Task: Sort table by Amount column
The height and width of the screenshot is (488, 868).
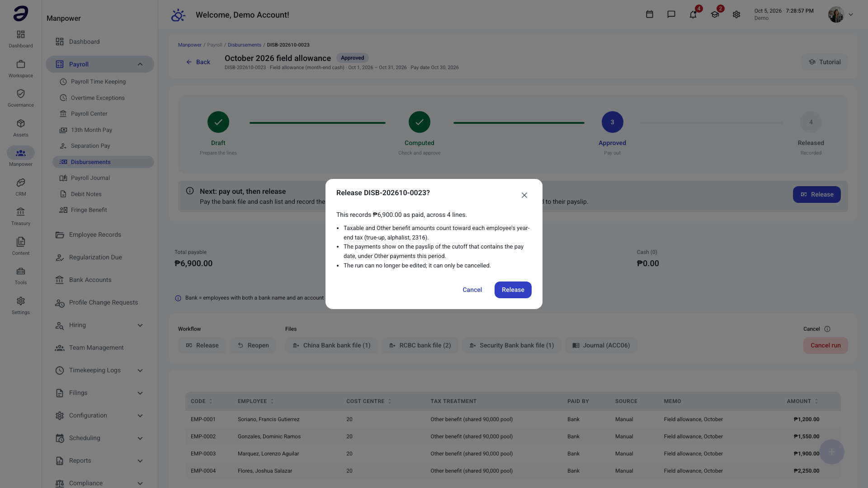Action: [x=802, y=401]
